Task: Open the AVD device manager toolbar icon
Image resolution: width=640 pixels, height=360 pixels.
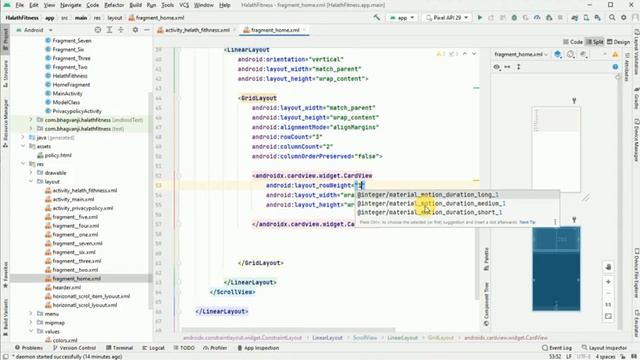Action: [x=586, y=18]
